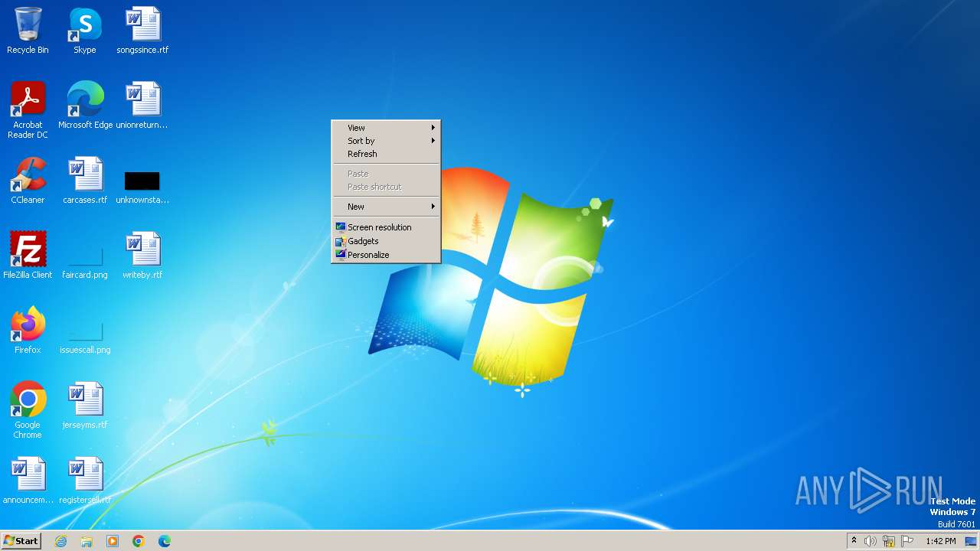The height and width of the screenshot is (551, 980).
Task: Select the songssince.rtf document icon
Action: pos(142,31)
